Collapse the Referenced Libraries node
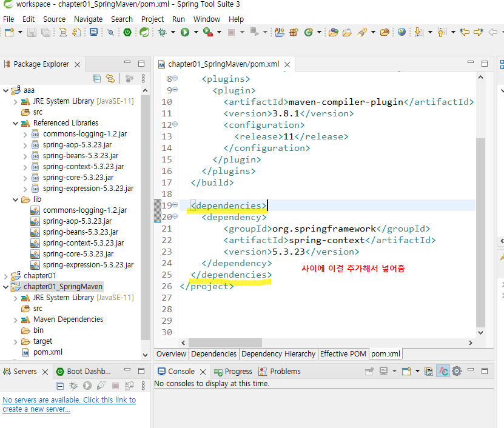 (15, 124)
